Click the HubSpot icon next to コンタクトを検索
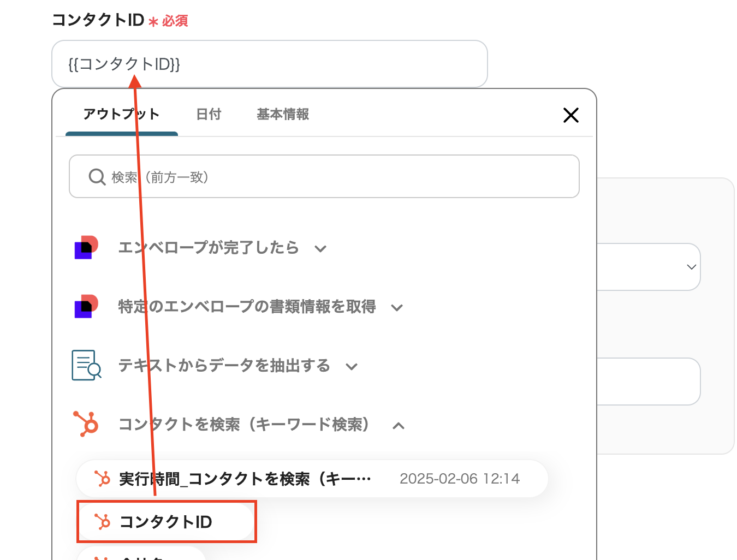Screen dimensions: 737x560 [86, 425]
